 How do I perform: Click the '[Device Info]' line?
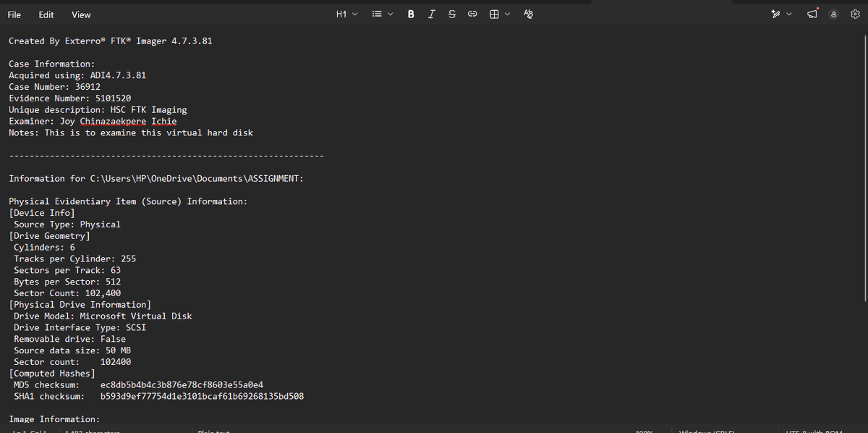tap(41, 213)
